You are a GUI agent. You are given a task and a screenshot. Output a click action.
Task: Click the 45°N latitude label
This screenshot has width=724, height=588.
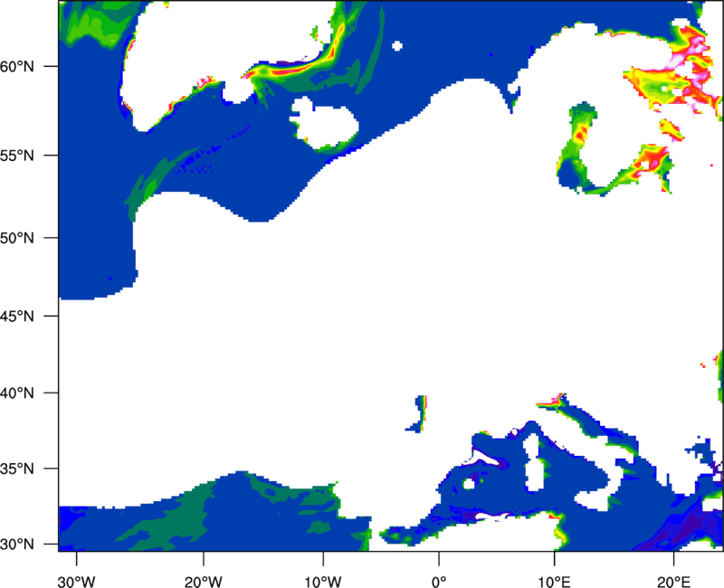coord(17,316)
